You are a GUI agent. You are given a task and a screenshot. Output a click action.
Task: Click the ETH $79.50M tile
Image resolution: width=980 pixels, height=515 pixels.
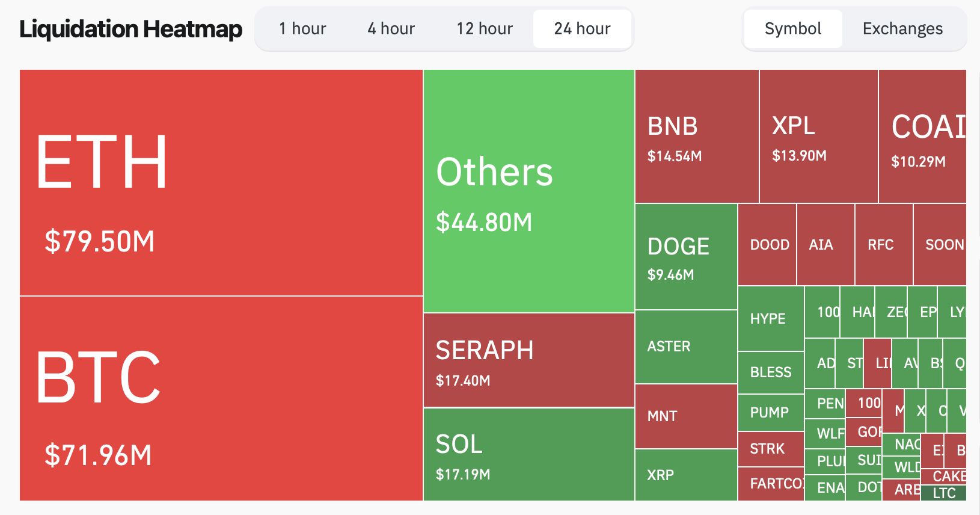pos(221,182)
